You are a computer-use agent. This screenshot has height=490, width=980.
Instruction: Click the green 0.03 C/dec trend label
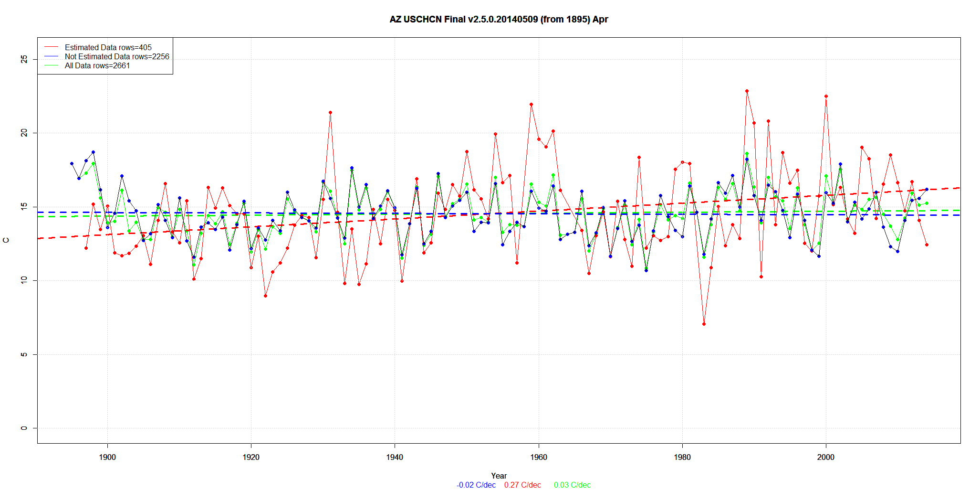pos(572,485)
